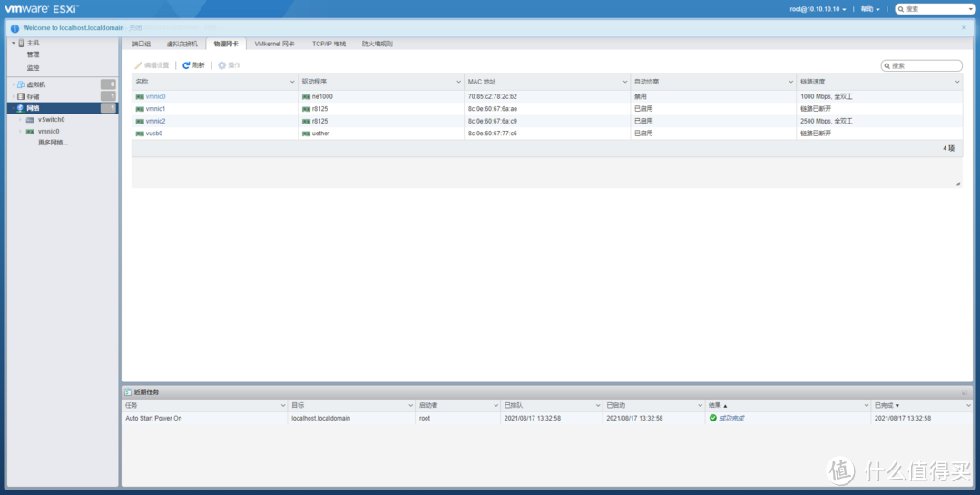The image size is (980, 495).
Task: Click the table resize grip icon
Action: pyautogui.click(x=958, y=184)
